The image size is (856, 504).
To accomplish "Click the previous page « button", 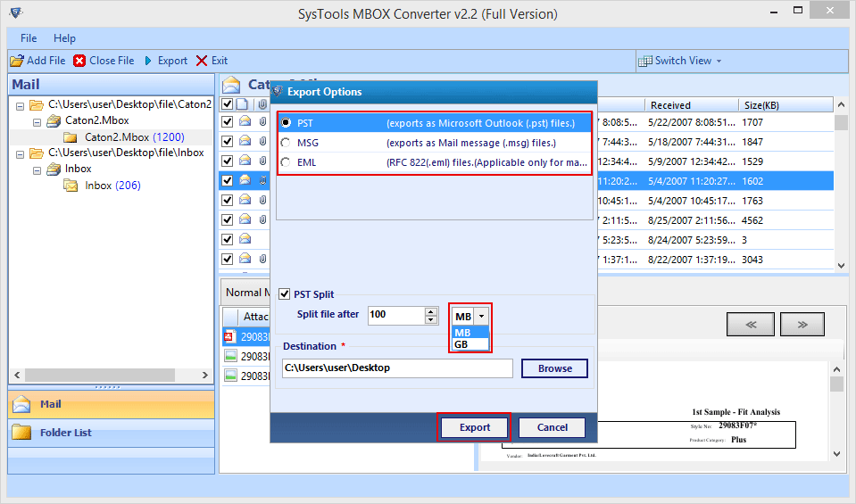I will coord(751,325).
